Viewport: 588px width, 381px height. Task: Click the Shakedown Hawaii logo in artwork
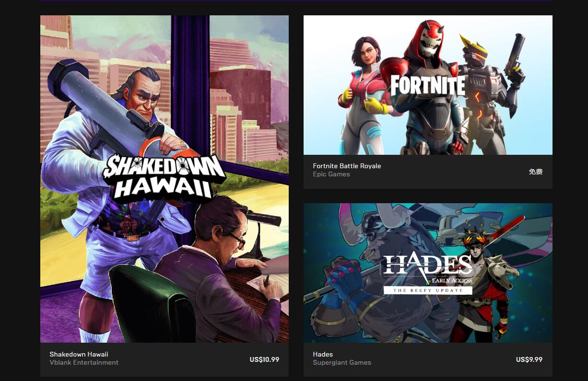165,176
